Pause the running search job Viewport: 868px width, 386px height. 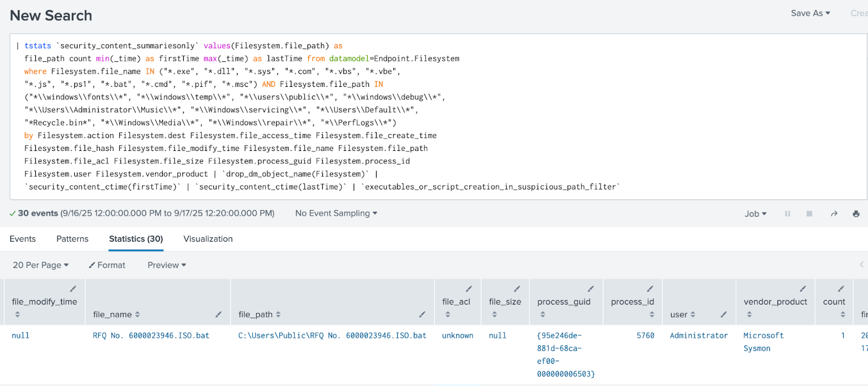point(787,214)
